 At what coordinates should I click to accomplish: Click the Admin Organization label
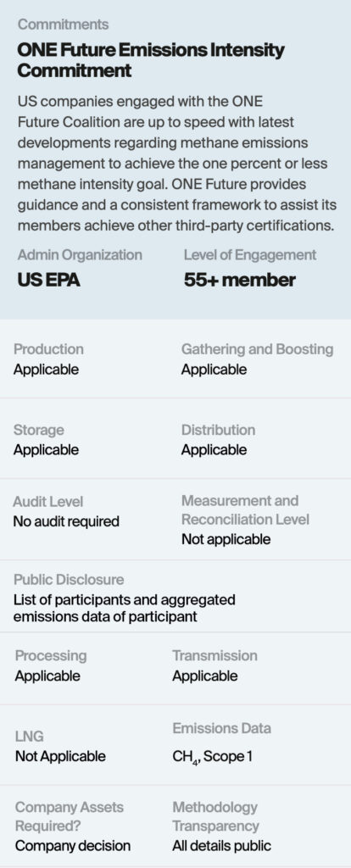coord(80,255)
